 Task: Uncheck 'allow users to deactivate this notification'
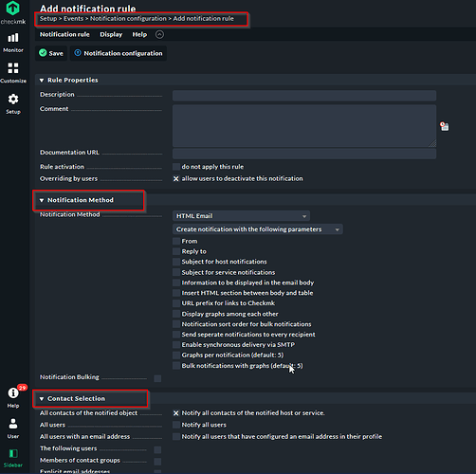176,178
